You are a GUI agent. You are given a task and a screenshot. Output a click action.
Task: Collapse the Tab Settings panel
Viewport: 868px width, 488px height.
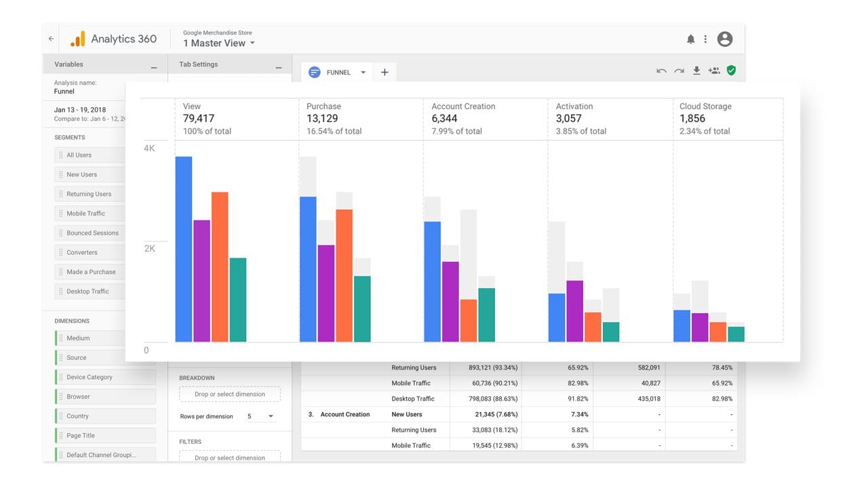278,67
